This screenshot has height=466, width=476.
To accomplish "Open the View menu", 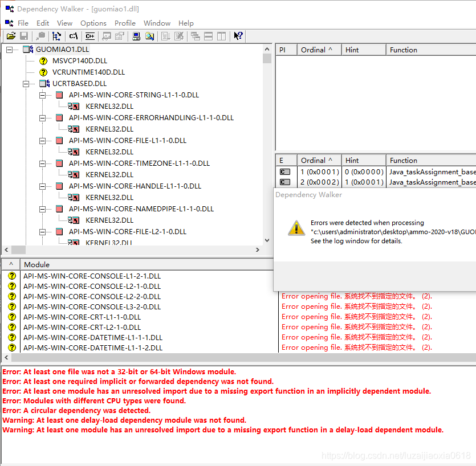I will point(64,23).
